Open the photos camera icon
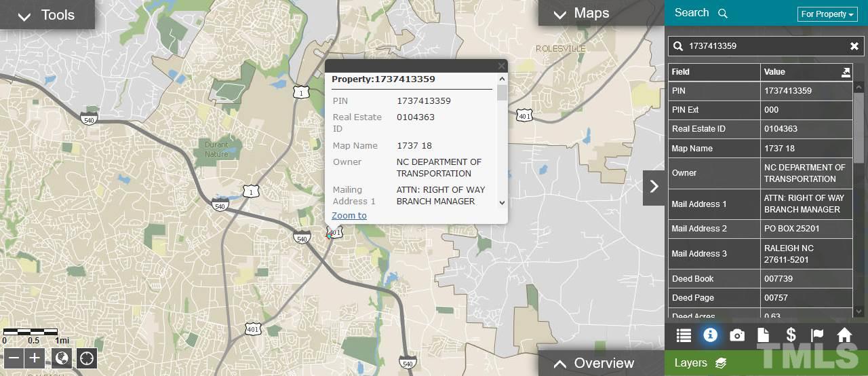 (x=737, y=335)
